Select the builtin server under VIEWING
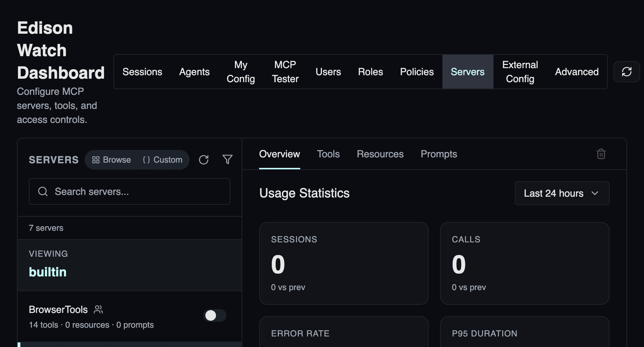 click(x=48, y=271)
